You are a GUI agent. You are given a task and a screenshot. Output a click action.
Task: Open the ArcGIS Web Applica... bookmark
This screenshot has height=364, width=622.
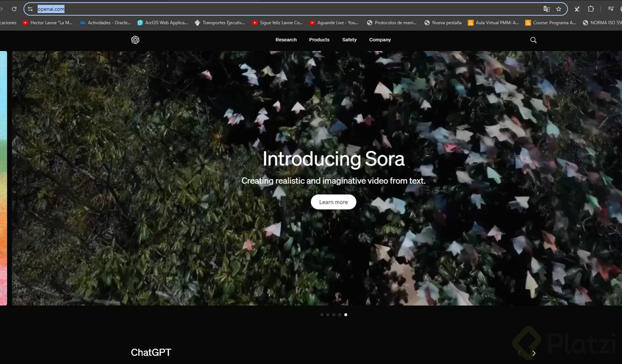click(x=162, y=23)
